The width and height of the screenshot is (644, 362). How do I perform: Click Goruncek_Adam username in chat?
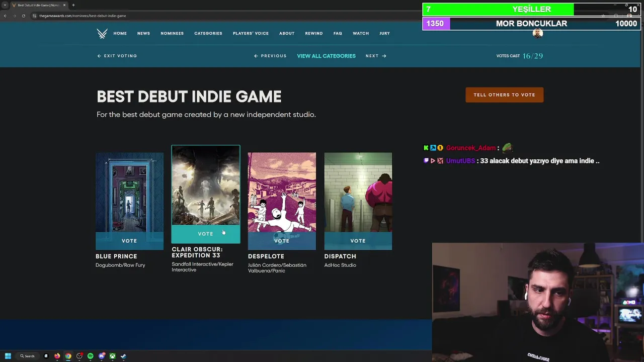pos(471,148)
